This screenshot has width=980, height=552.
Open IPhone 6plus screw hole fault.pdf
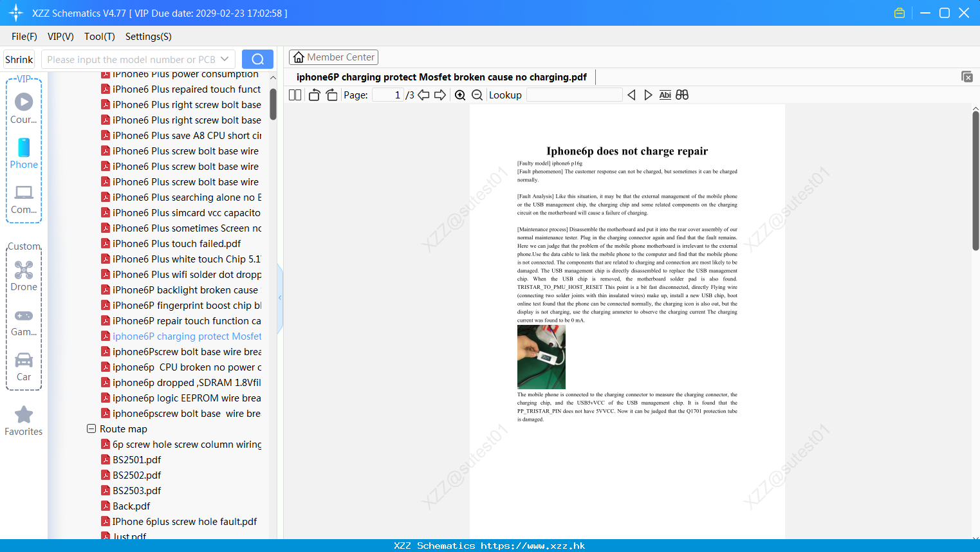click(179, 522)
